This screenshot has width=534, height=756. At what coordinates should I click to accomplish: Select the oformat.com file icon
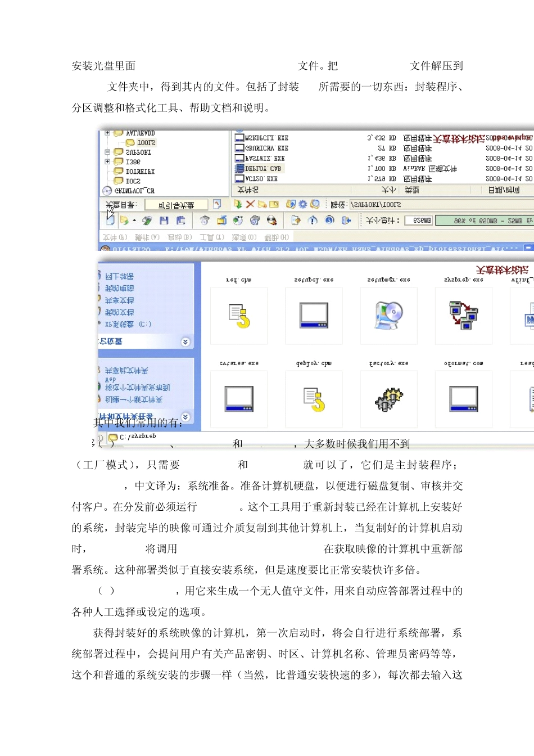click(x=463, y=399)
